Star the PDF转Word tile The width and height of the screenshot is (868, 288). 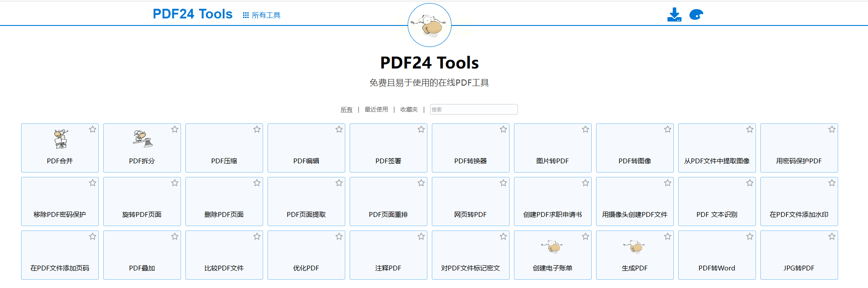[x=750, y=237]
